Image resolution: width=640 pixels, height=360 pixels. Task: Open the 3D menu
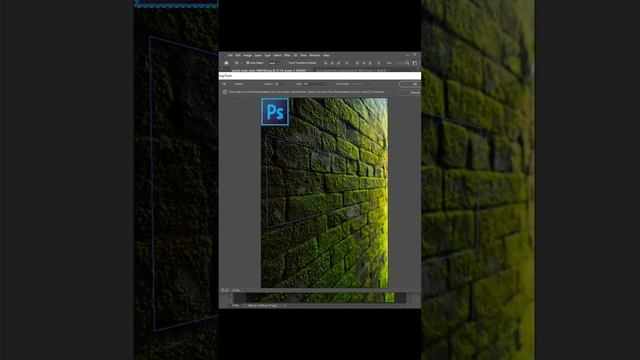click(x=296, y=55)
